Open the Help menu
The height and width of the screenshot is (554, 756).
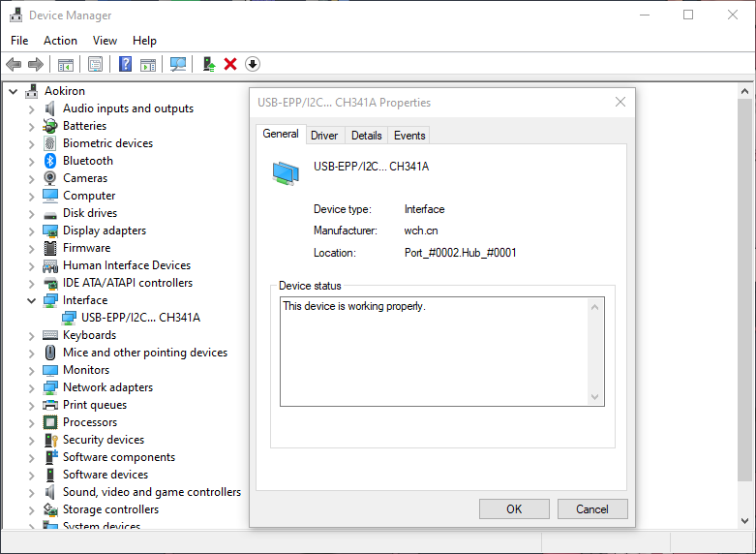(x=144, y=41)
